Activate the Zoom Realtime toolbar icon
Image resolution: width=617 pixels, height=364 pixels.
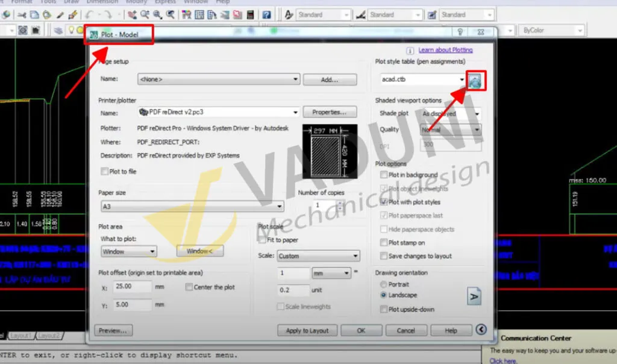click(145, 14)
